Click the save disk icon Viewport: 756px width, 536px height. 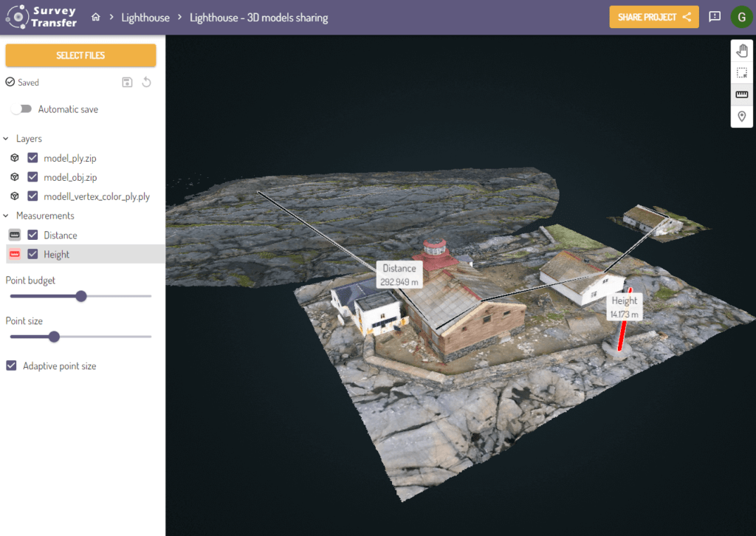(127, 82)
